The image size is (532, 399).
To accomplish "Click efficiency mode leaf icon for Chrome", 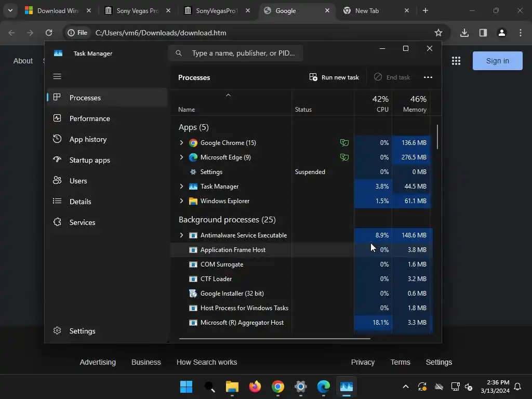I will (x=344, y=143).
